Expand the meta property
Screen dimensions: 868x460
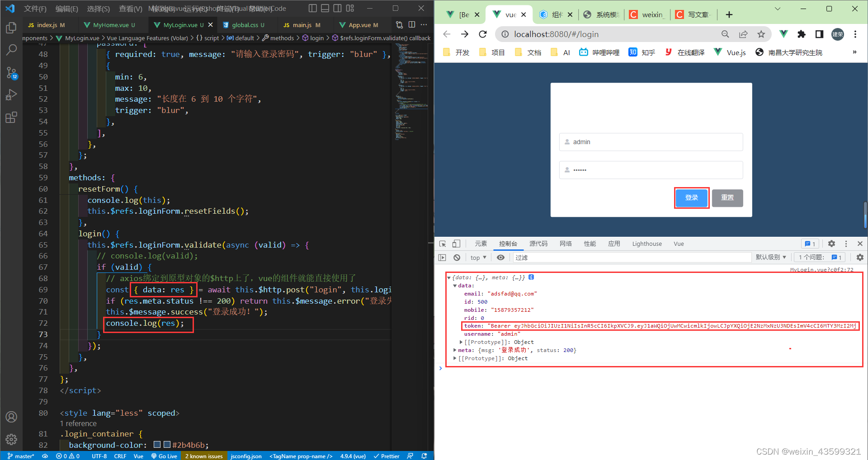pos(455,350)
